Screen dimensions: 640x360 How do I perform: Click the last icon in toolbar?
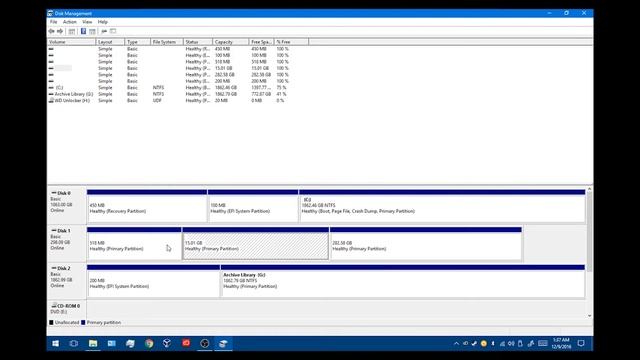click(113, 31)
